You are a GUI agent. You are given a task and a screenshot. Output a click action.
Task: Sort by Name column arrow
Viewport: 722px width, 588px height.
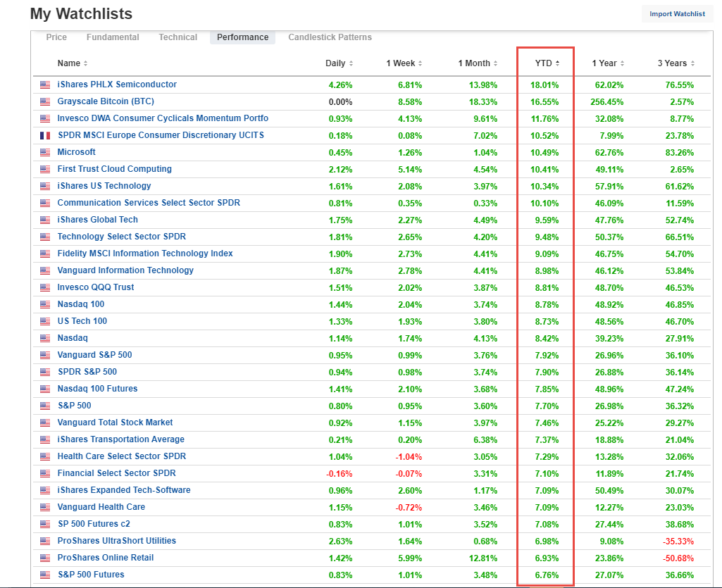[x=86, y=63]
